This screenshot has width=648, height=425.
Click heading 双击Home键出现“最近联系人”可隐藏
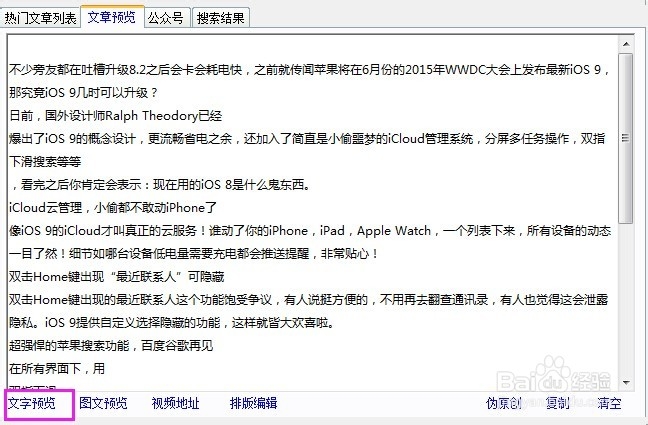(x=117, y=277)
